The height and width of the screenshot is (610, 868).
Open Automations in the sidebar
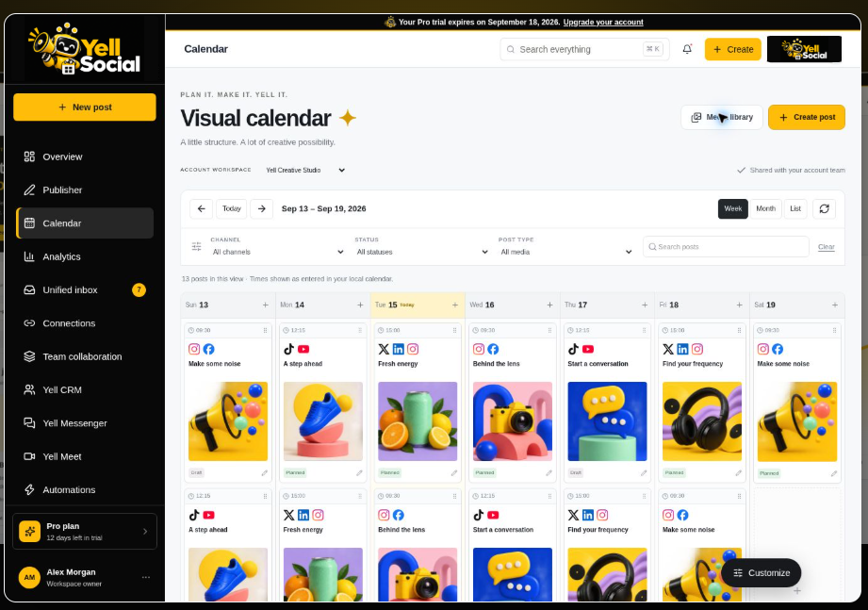click(x=85, y=490)
